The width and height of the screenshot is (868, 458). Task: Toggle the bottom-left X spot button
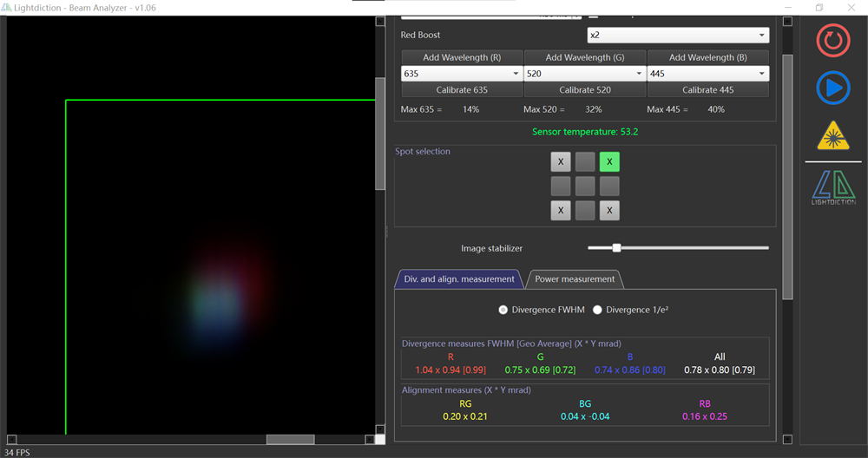561,211
